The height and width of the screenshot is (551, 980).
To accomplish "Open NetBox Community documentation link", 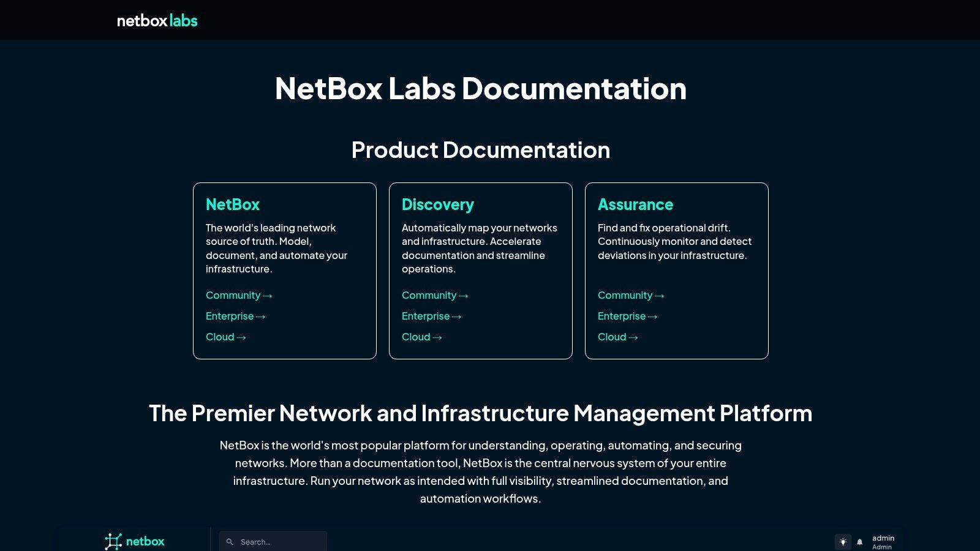I will [238, 295].
